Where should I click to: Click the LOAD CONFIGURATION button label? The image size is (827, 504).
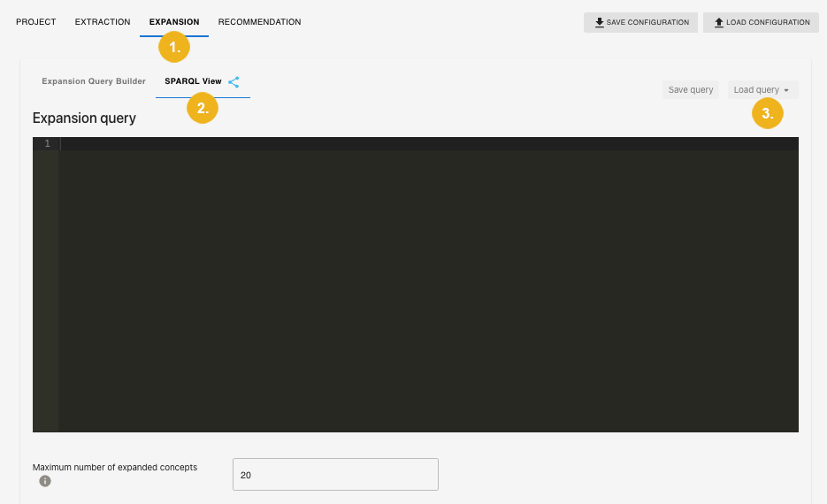[x=767, y=22]
